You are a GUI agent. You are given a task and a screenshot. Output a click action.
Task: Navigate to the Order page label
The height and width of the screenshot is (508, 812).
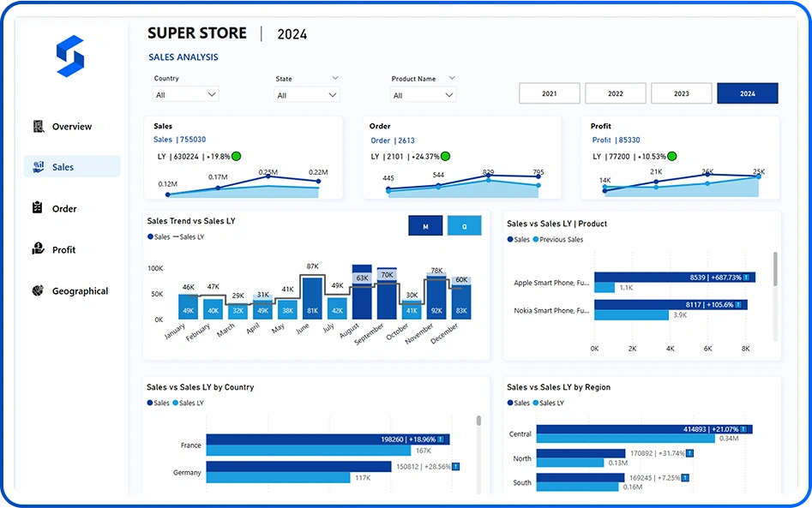point(64,209)
